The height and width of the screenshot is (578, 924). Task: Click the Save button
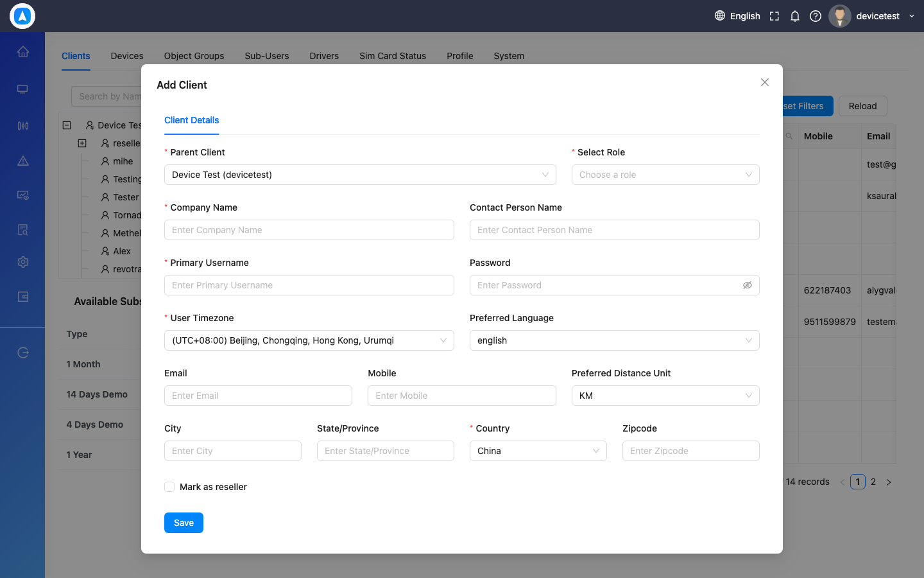coord(184,523)
